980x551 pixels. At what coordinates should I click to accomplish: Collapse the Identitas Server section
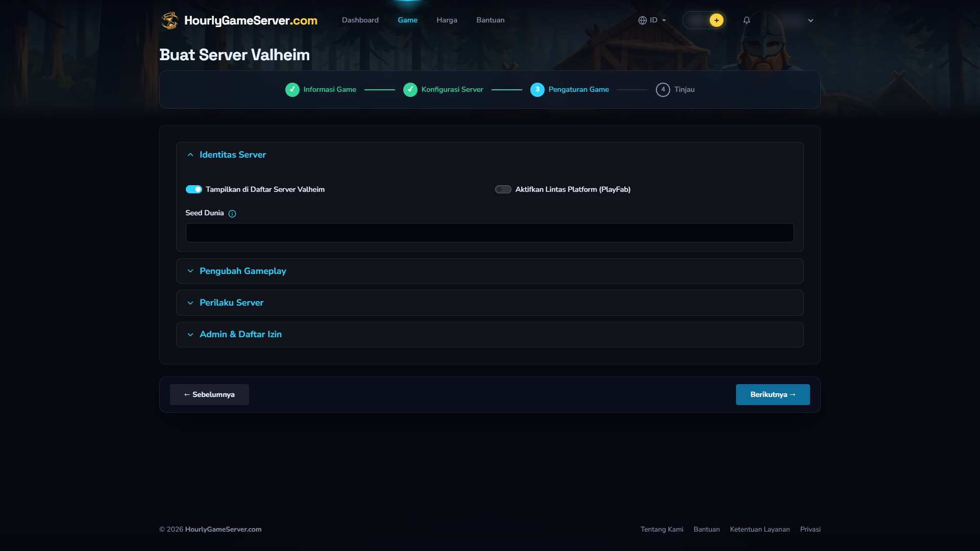[x=490, y=155]
